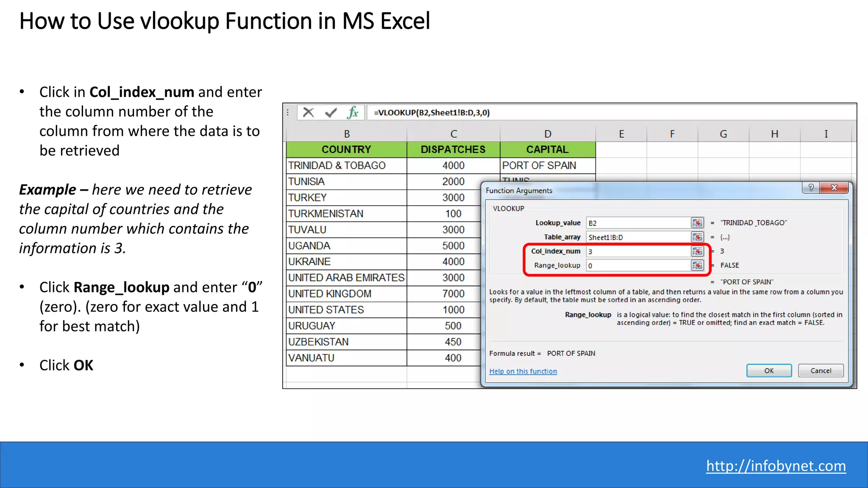Select the TRINIDAD & TOBAGO cell
The height and width of the screenshot is (488, 868).
coord(347,166)
